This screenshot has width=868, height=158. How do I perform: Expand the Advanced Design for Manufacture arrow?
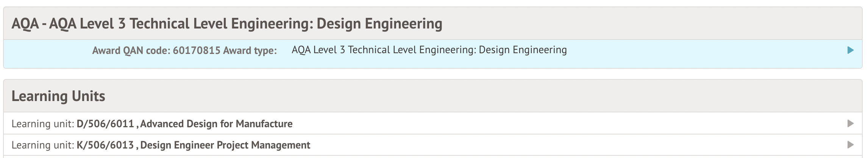pos(850,123)
